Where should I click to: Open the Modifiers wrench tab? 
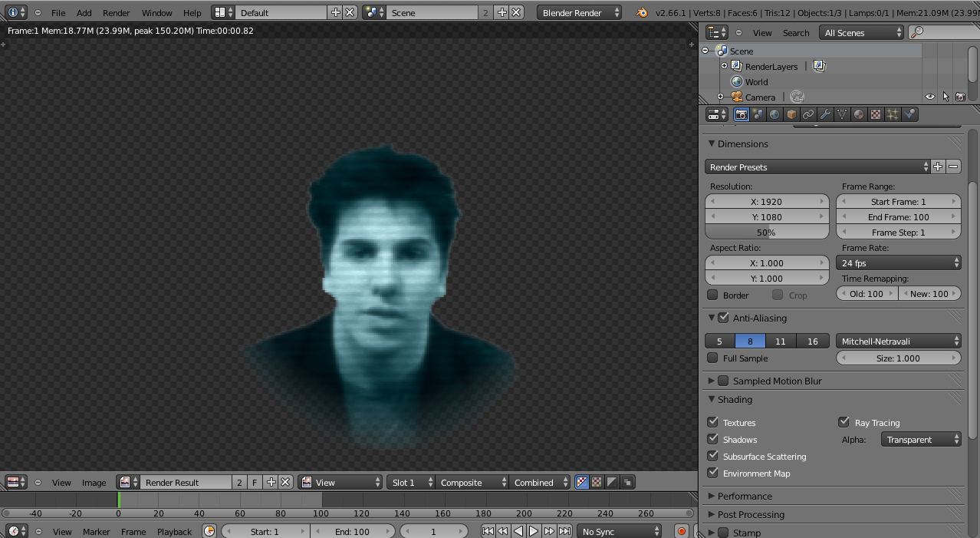pos(825,114)
